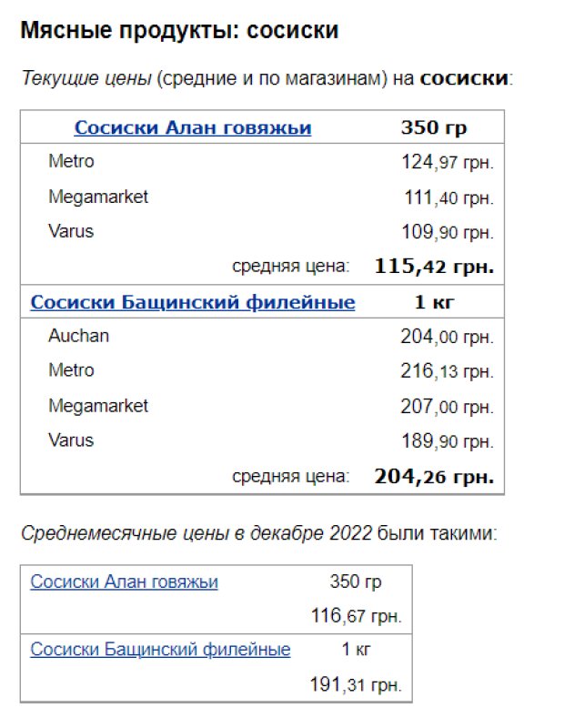Open the bold Сосиски Бащинский филейные link

point(193,302)
